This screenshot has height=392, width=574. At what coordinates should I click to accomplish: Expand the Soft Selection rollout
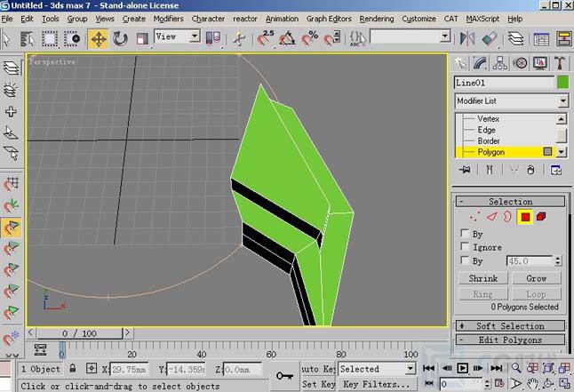tap(510, 325)
